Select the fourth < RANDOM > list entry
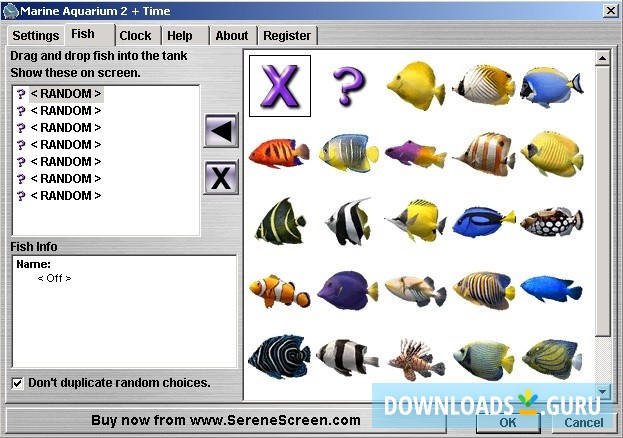 [66, 145]
